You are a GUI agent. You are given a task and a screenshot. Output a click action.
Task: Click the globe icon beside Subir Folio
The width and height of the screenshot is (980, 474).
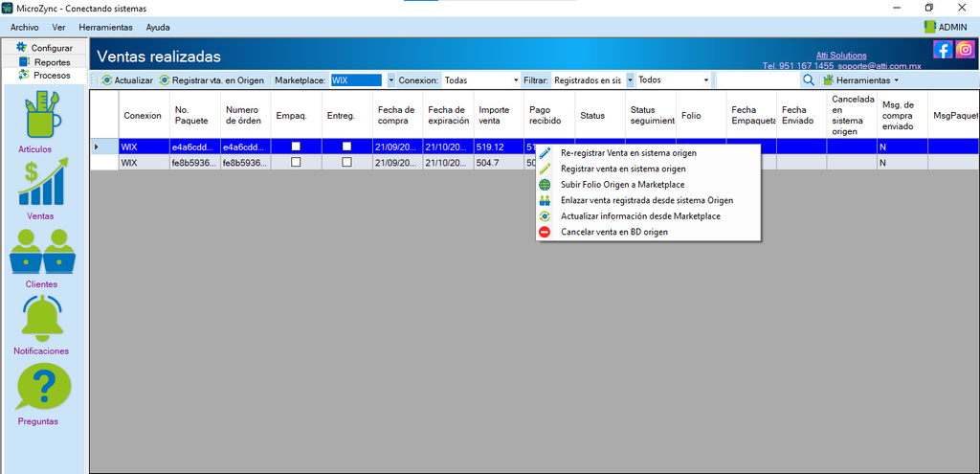tap(545, 185)
